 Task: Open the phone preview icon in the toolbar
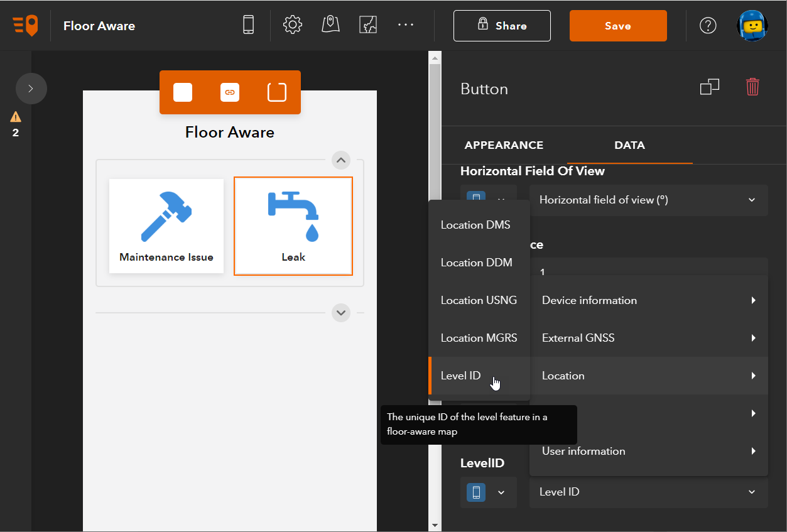[248, 25]
